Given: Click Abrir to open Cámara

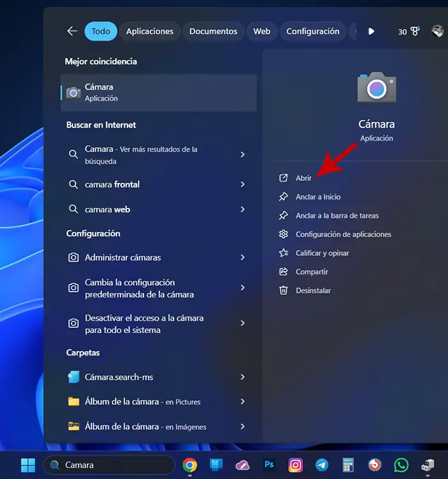Looking at the screenshot, I should click(303, 178).
